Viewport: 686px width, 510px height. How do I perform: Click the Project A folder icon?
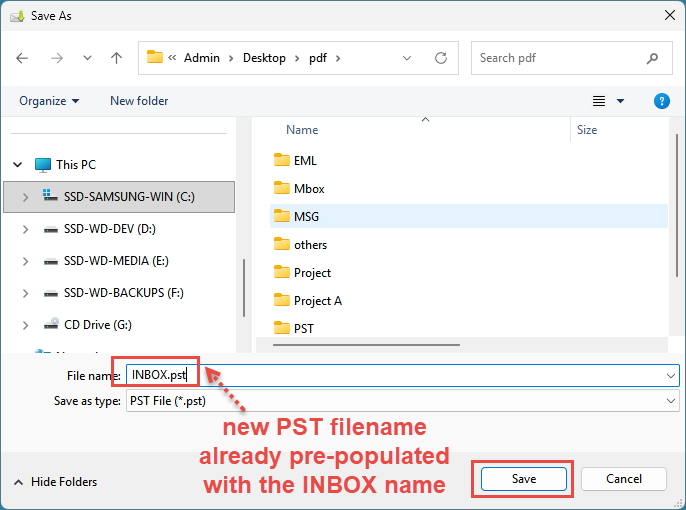[281, 300]
